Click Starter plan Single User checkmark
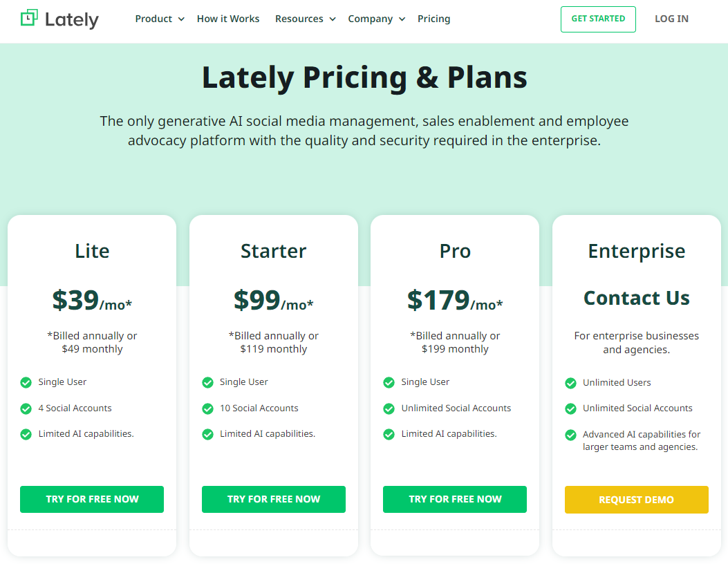The height and width of the screenshot is (564, 728). pyautogui.click(x=207, y=382)
